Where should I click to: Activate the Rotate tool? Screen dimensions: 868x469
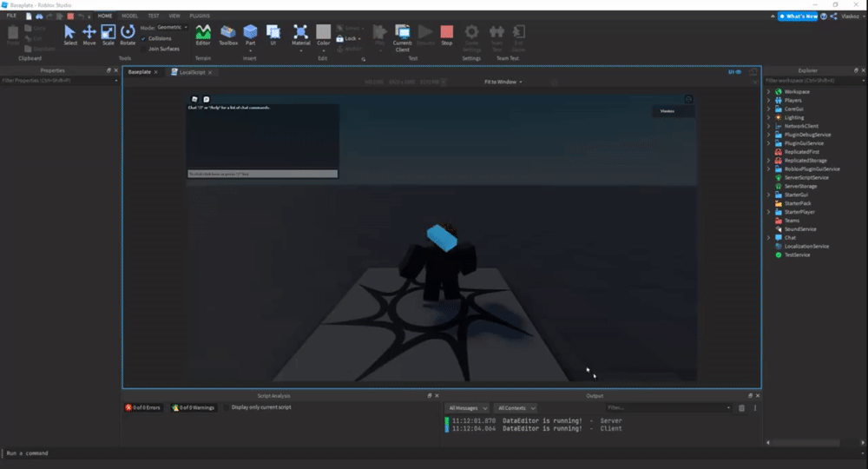[128, 35]
